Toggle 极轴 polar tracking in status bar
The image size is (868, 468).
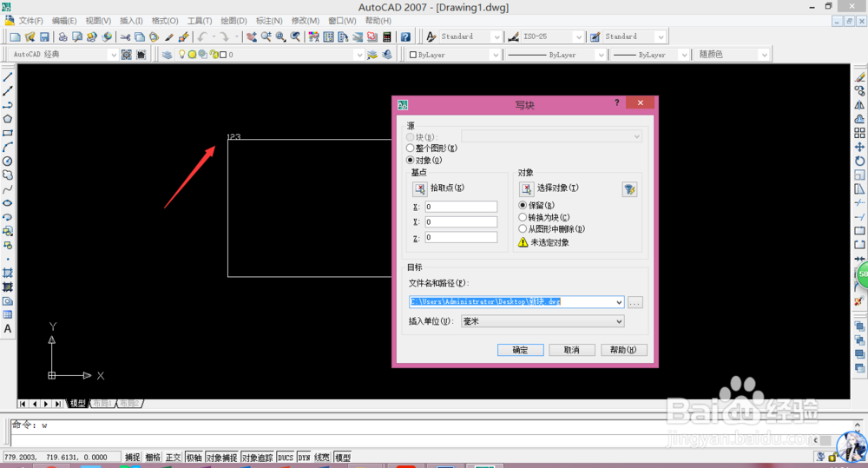[x=194, y=458]
